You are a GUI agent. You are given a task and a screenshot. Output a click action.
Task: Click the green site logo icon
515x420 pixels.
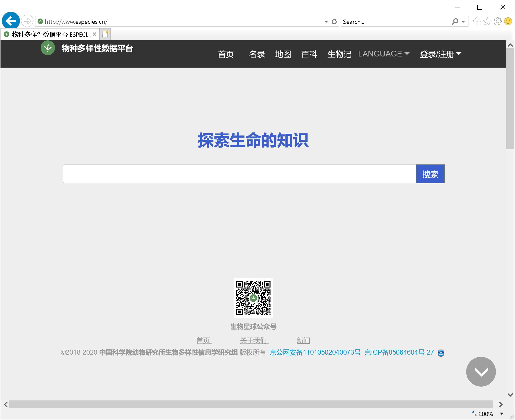pyautogui.click(x=48, y=48)
